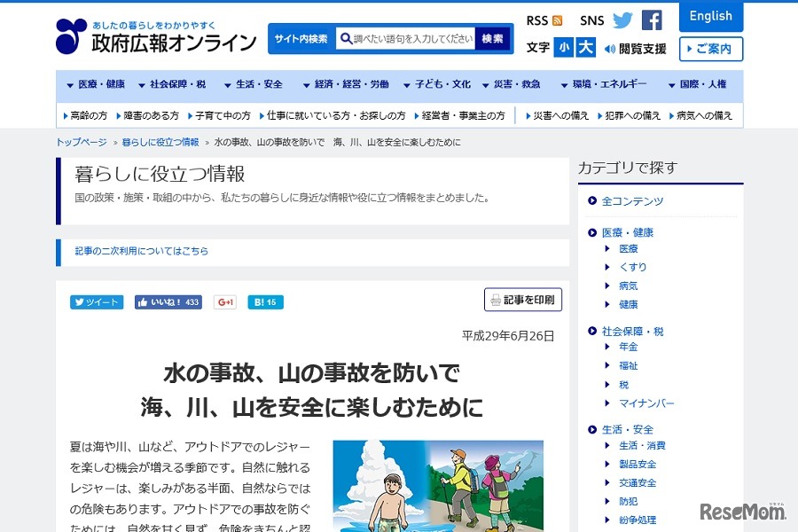The width and height of the screenshot is (798, 532).
Task: Open the 経営者・事業主の方 item
Action: coord(459,116)
